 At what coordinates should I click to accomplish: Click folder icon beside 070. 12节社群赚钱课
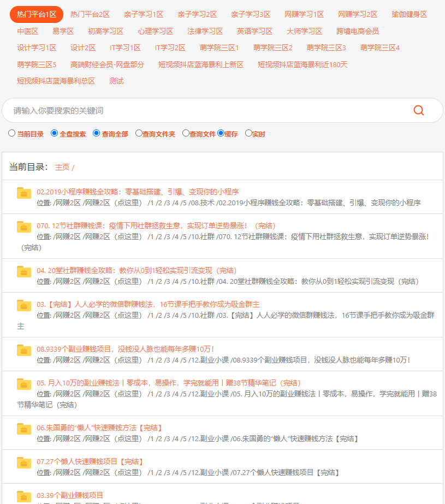coord(24,226)
